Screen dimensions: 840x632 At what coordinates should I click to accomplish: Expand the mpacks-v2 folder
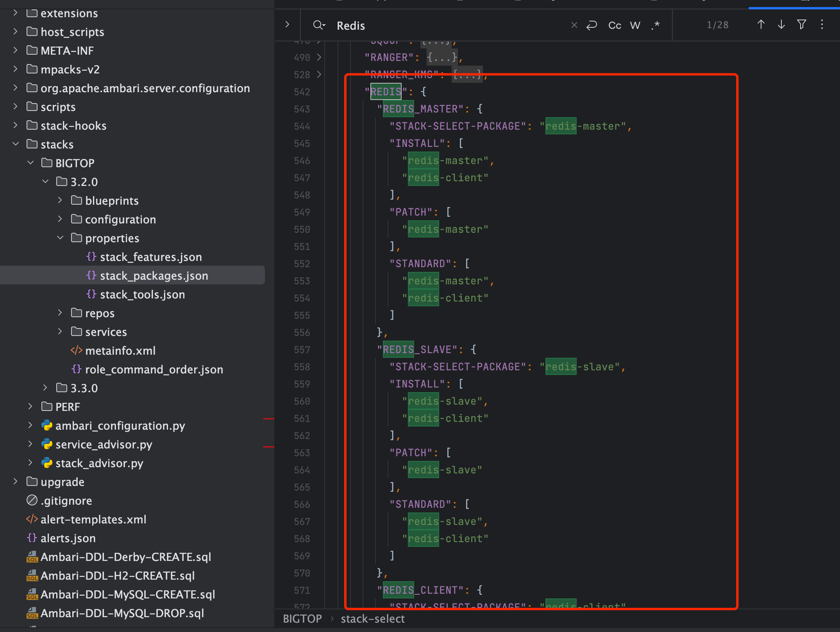coord(15,69)
